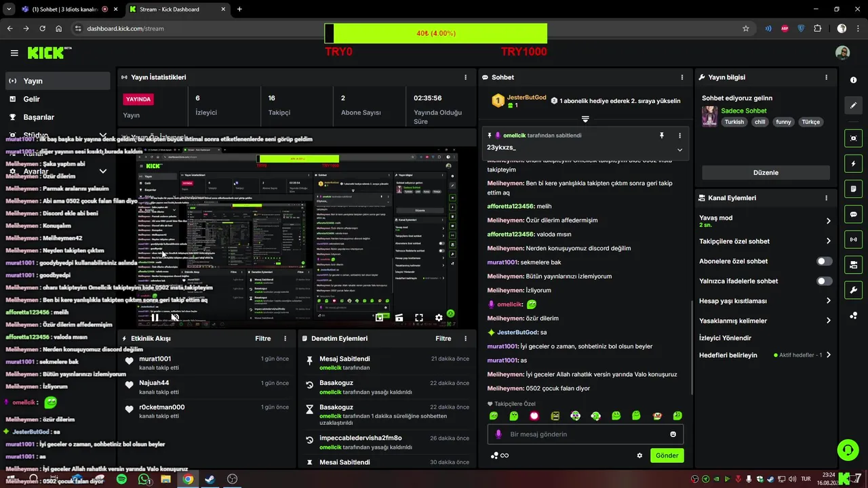Open the hamburger navigation menu
The height and width of the screenshot is (488, 868).
[14, 53]
